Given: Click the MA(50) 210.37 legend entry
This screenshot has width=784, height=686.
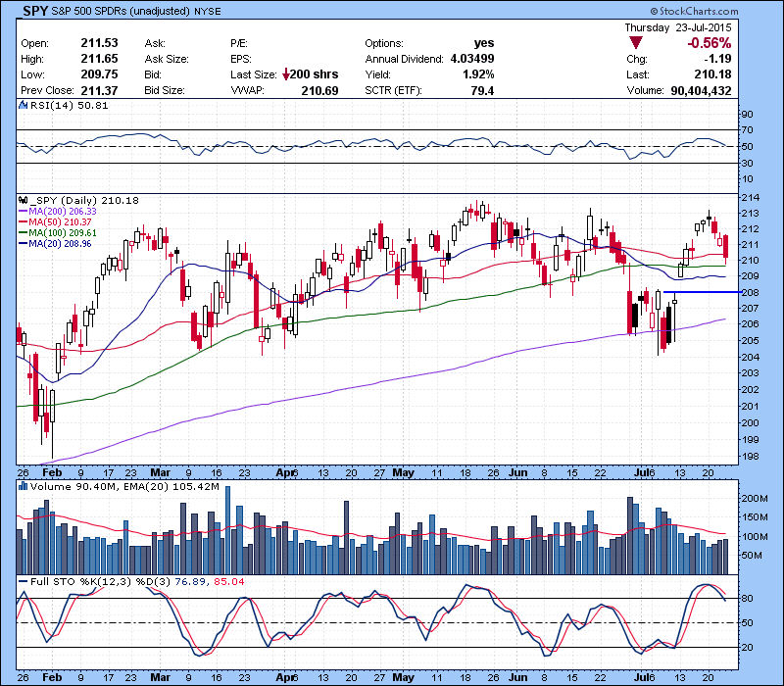Looking at the screenshot, I should click(x=55, y=222).
